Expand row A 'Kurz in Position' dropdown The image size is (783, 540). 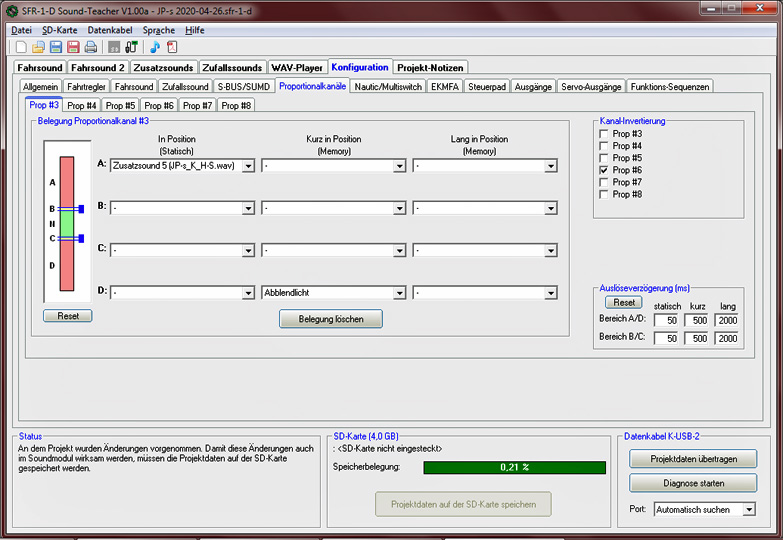(x=334, y=166)
